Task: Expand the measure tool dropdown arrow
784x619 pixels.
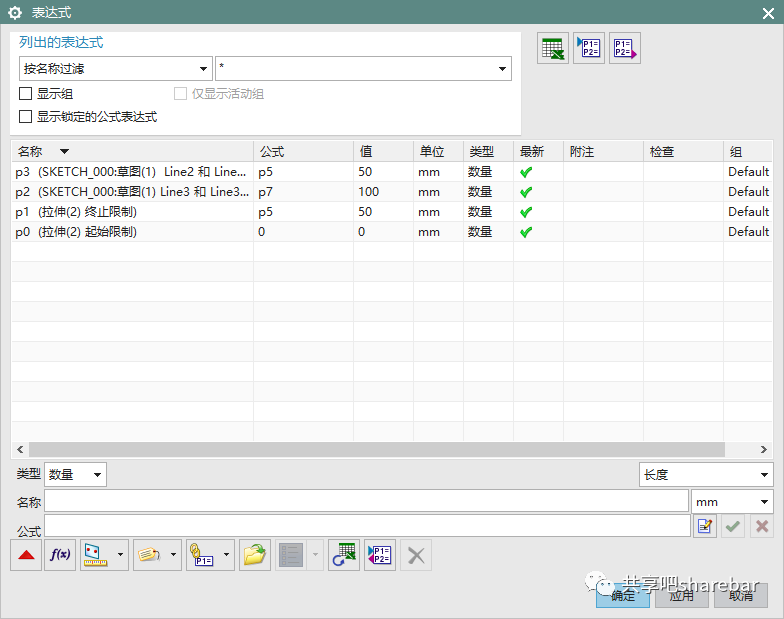Action: coord(120,555)
